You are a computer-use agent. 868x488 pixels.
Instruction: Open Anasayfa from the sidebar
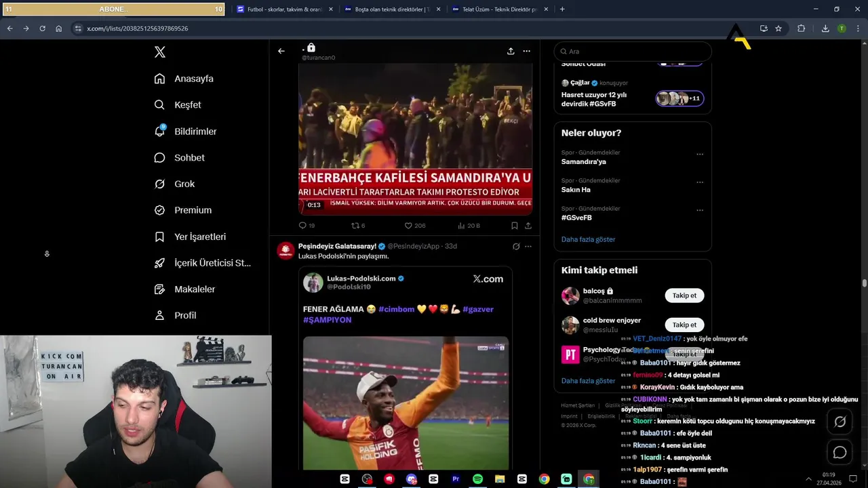[x=184, y=79]
